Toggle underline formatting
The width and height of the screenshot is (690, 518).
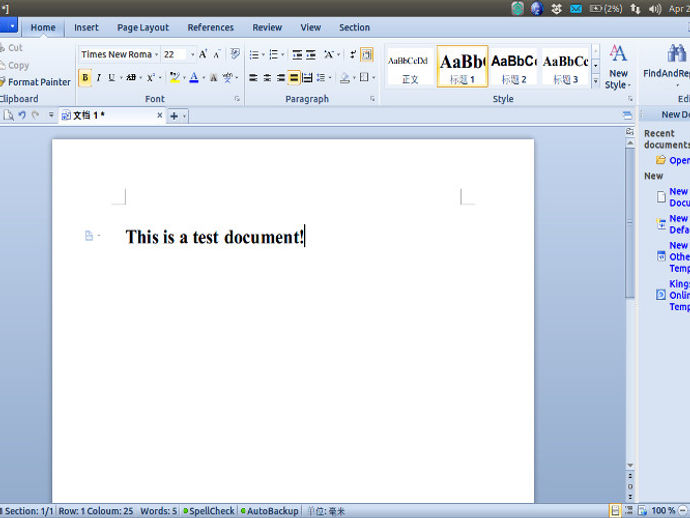pos(111,78)
